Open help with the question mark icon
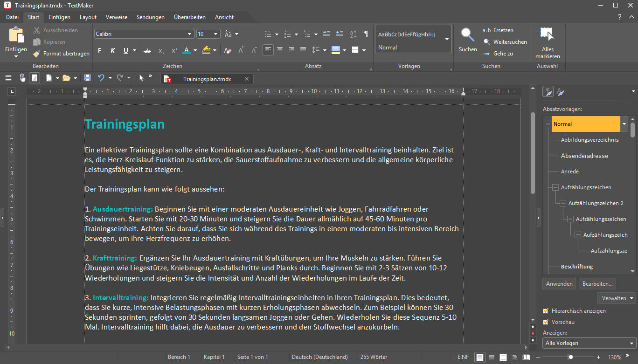The height and width of the screenshot is (364, 638). click(x=620, y=17)
